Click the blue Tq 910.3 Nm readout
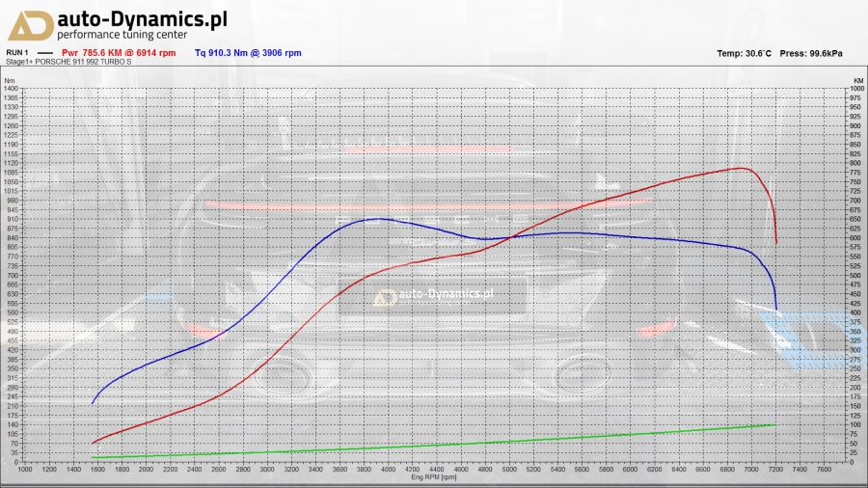Viewport: 868px width, 488px height. (248, 53)
